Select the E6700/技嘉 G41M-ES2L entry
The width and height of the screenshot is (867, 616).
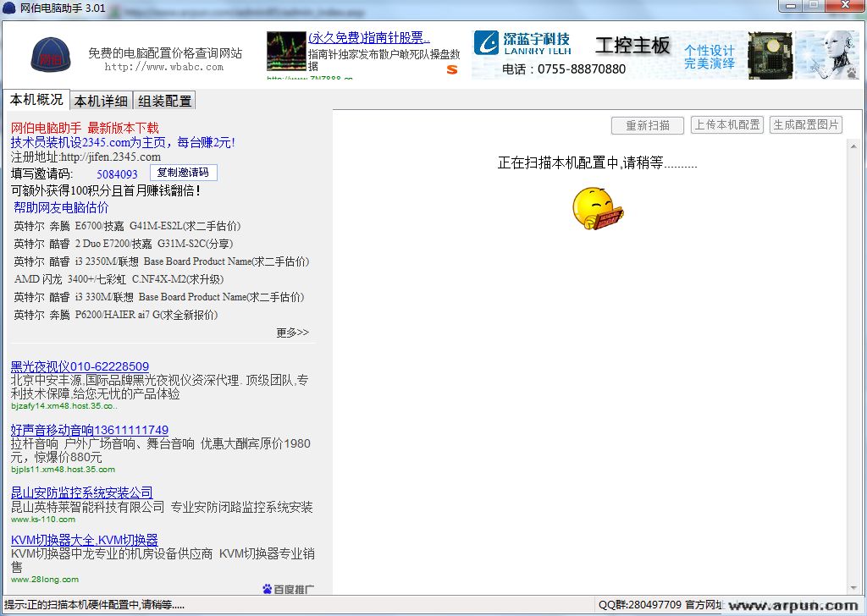tap(127, 226)
